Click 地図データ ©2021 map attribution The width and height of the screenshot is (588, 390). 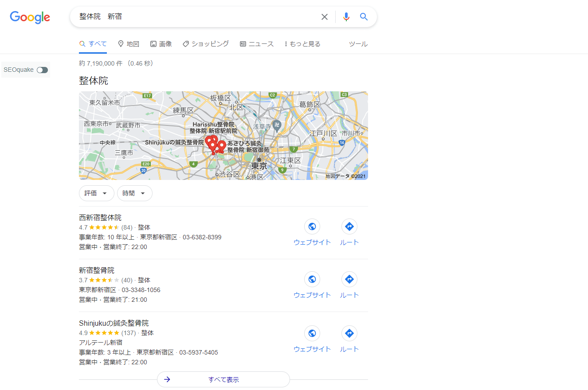point(346,176)
